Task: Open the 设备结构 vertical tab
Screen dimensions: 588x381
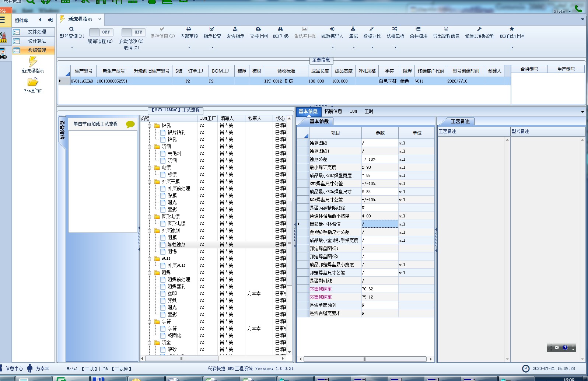Action: [62, 130]
